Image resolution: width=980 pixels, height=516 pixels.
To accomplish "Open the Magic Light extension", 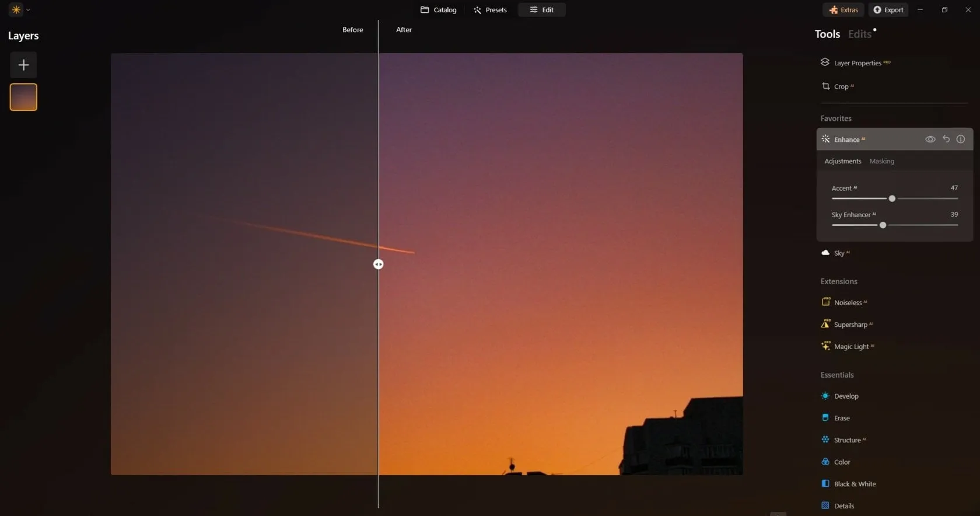I will [850, 347].
